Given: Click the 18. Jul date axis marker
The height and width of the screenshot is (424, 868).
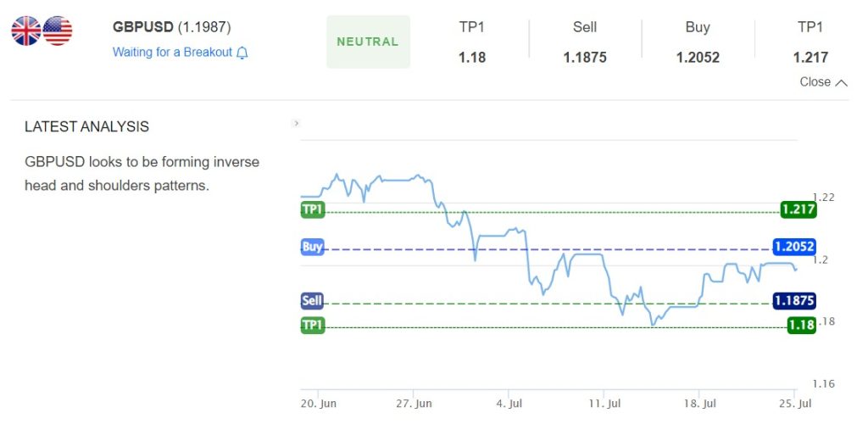Looking at the screenshot, I should tap(699, 404).
